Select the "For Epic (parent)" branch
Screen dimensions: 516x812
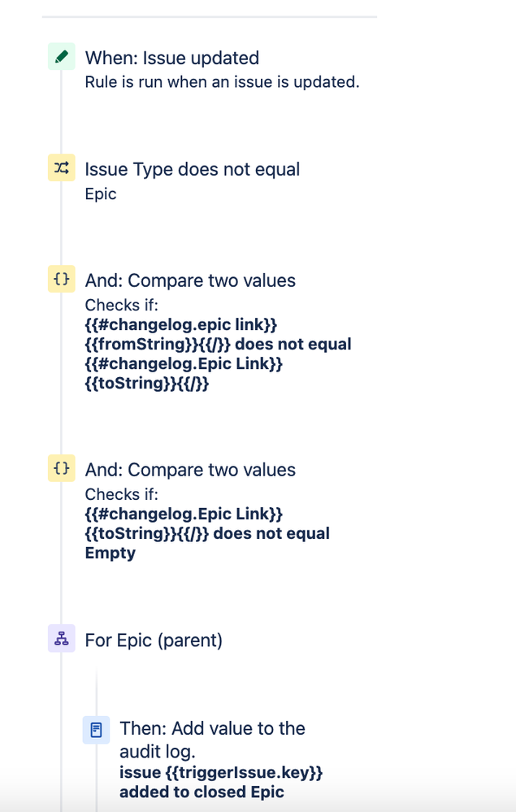pyautogui.click(x=154, y=640)
